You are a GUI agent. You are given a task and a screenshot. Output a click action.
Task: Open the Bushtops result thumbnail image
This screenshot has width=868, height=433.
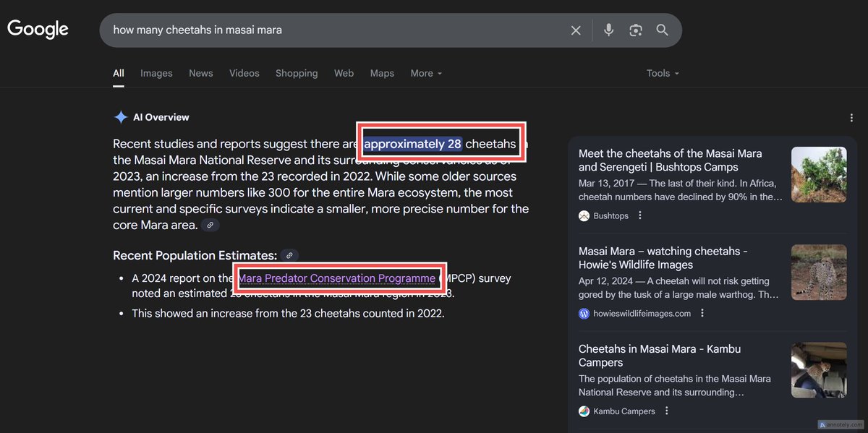(819, 175)
